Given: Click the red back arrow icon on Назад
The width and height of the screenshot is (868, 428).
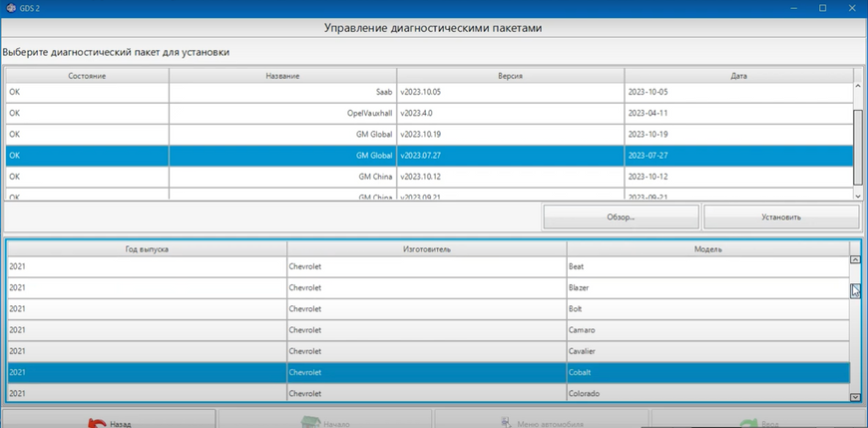Looking at the screenshot, I should click(x=97, y=424).
